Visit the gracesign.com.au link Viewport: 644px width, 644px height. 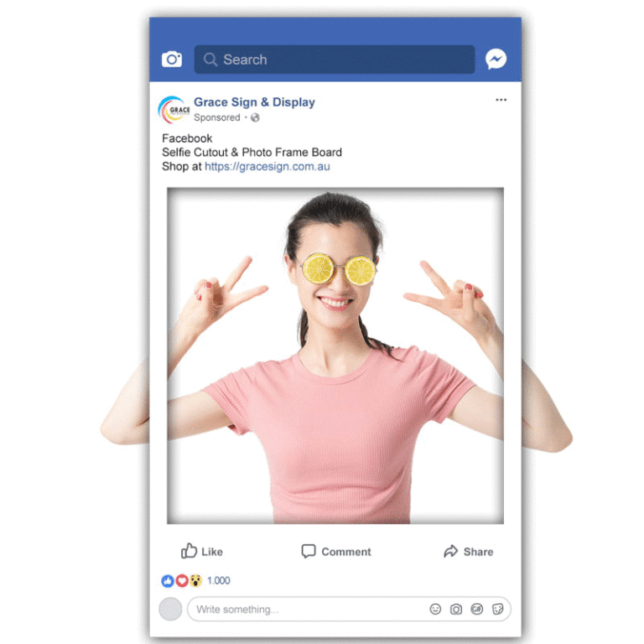coord(267,166)
